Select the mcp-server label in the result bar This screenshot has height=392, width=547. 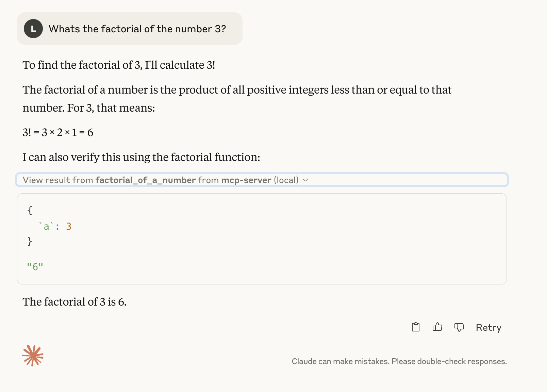point(247,180)
